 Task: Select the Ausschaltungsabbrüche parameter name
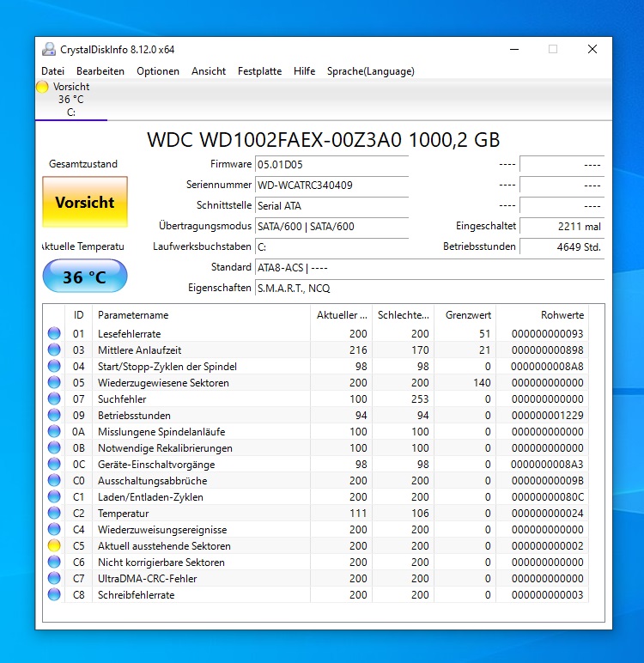click(x=152, y=481)
